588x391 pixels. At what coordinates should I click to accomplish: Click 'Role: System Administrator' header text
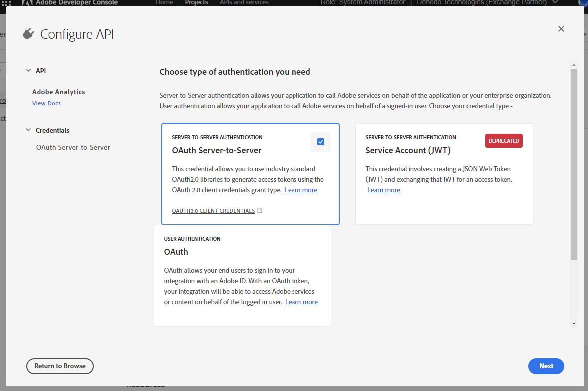(362, 2)
